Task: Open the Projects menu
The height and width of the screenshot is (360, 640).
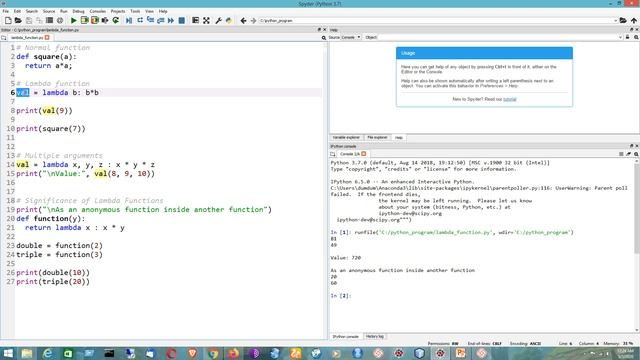Action: point(118,11)
